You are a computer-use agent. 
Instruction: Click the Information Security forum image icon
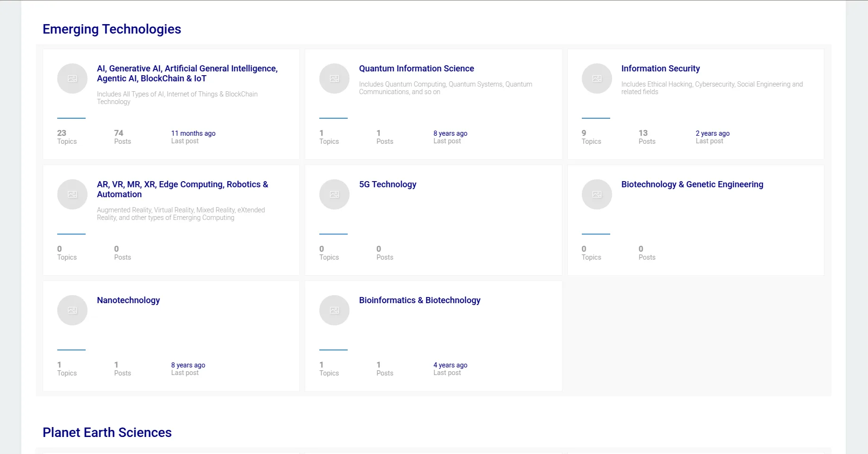(x=597, y=79)
